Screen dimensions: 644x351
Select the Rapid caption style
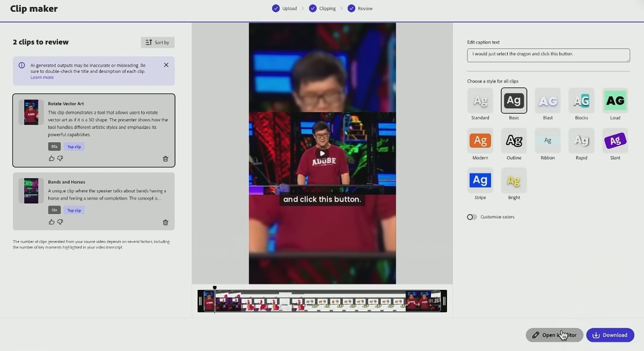coord(581,141)
